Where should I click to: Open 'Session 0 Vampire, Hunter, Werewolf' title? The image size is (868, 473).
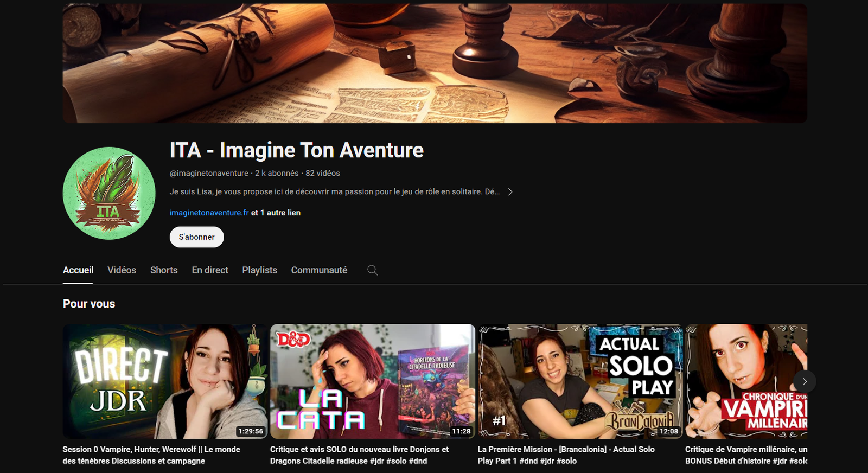[x=151, y=455]
